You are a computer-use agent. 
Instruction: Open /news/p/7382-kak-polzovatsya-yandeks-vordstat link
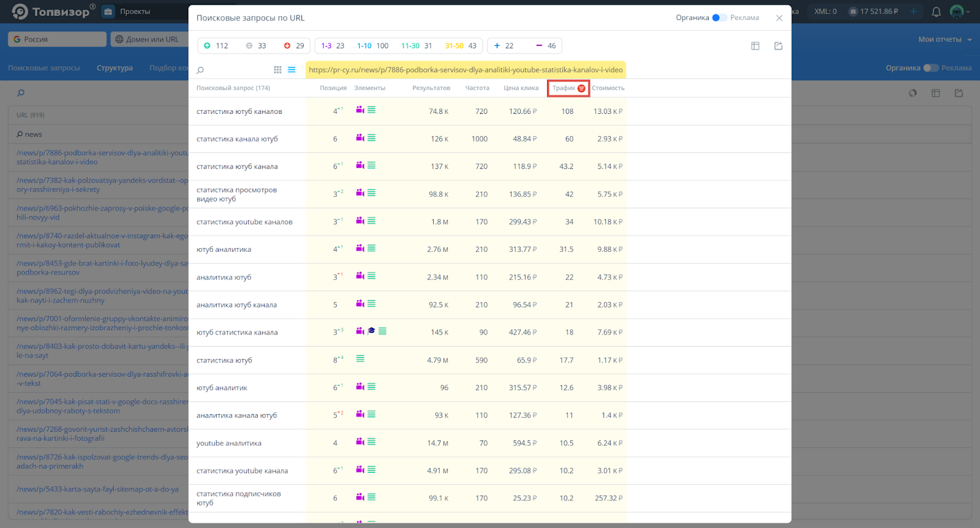pos(102,185)
